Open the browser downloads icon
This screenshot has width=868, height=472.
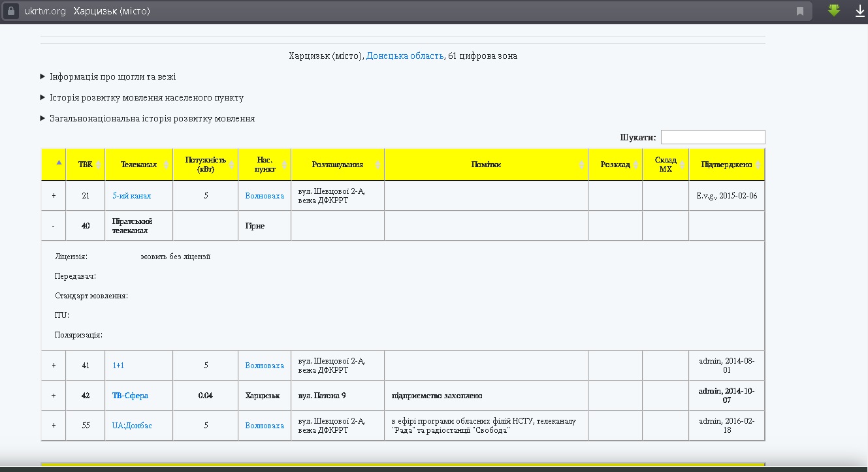860,11
